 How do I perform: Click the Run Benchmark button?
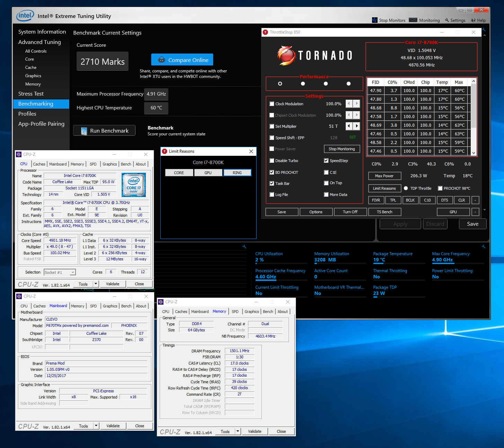pyautogui.click(x=104, y=131)
